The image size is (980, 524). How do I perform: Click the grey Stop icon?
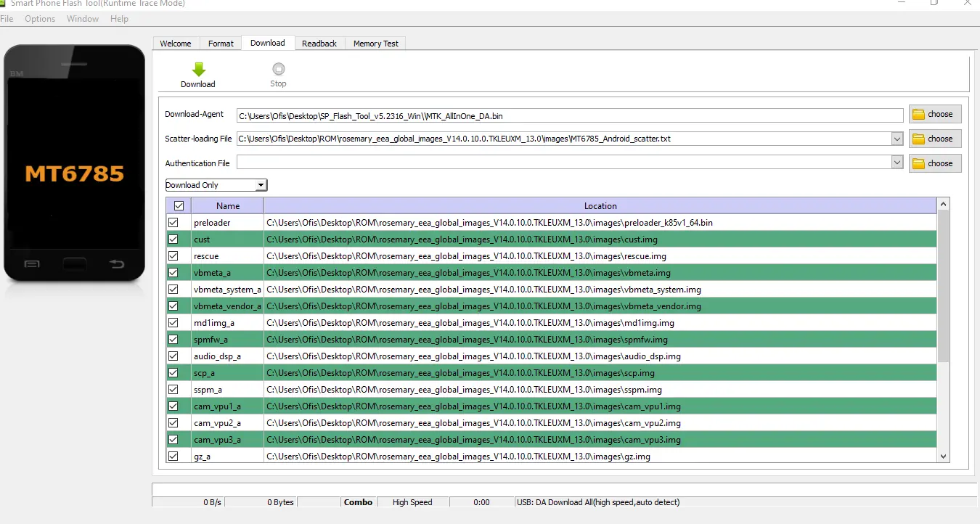(278, 70)
